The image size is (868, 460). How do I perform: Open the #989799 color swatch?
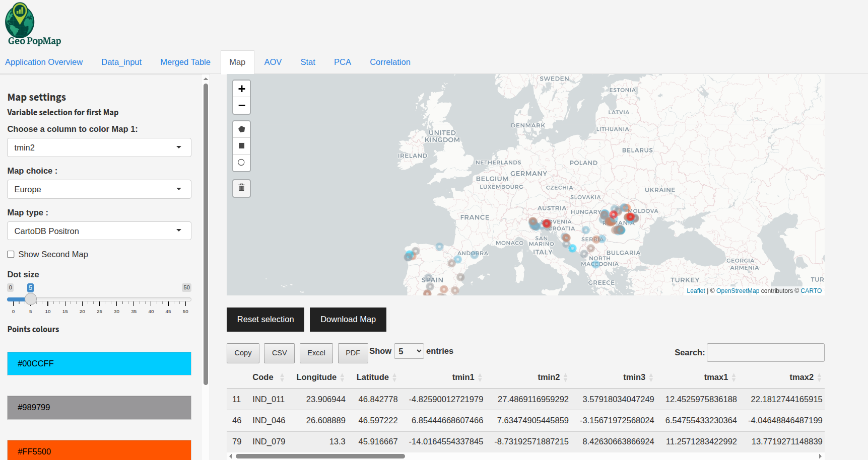point(99,408)
